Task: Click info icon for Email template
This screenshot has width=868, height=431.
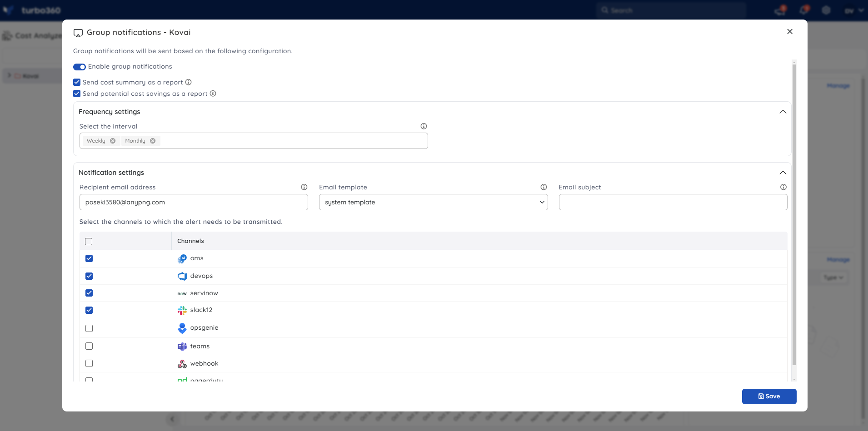Action: click(544, 187)
